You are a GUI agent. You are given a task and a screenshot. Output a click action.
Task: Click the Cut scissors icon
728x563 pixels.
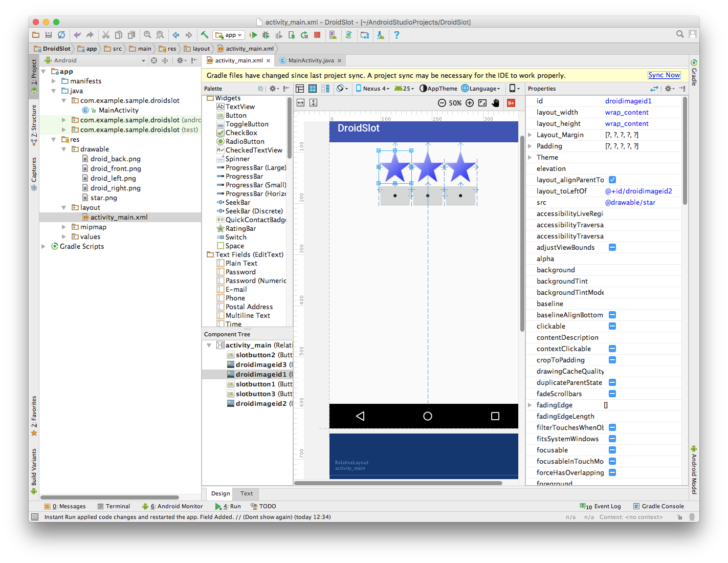[106, 35]
